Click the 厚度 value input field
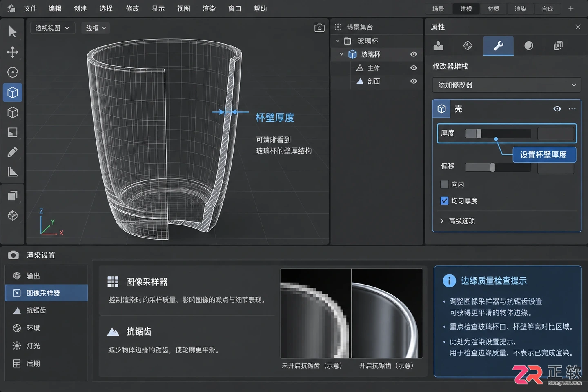 pos(556,134)
